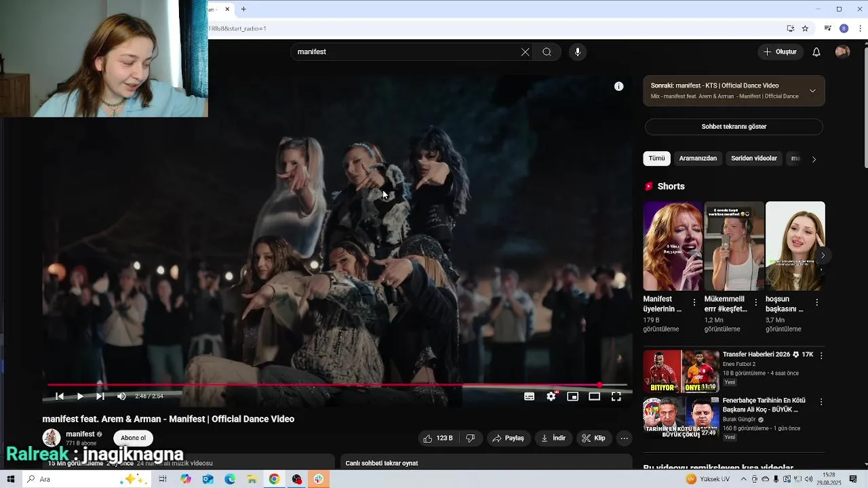This screenshot has width=868, height=488.
Task: Share the video via Paylaş
Action: tap(508, 439)
